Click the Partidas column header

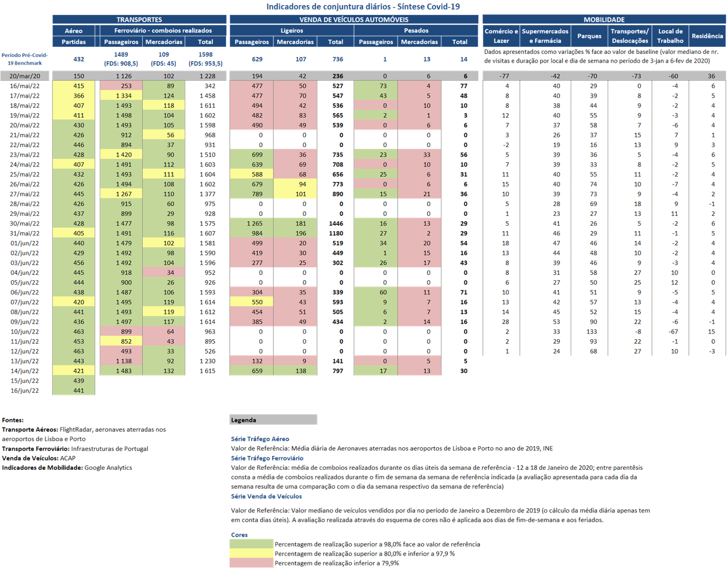[x=73, y=42]
